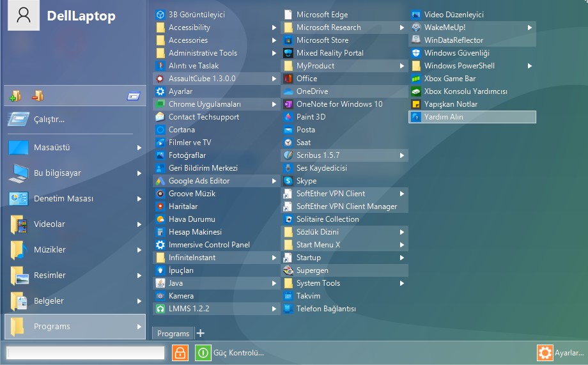This screenshot has height=365, width=588.
Task: Expand WakeMeUp! submenu arrow
Action: (530, 27)
